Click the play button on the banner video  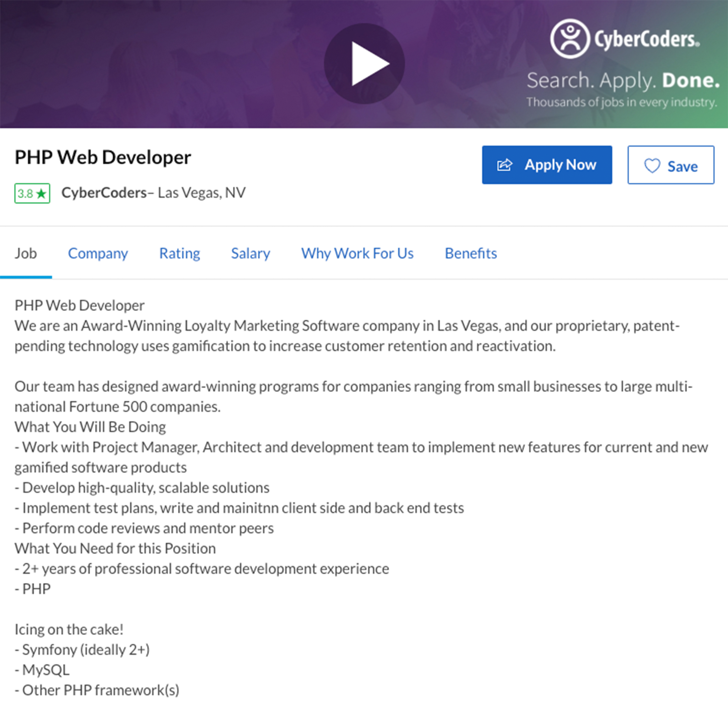(x=364, y=63)
